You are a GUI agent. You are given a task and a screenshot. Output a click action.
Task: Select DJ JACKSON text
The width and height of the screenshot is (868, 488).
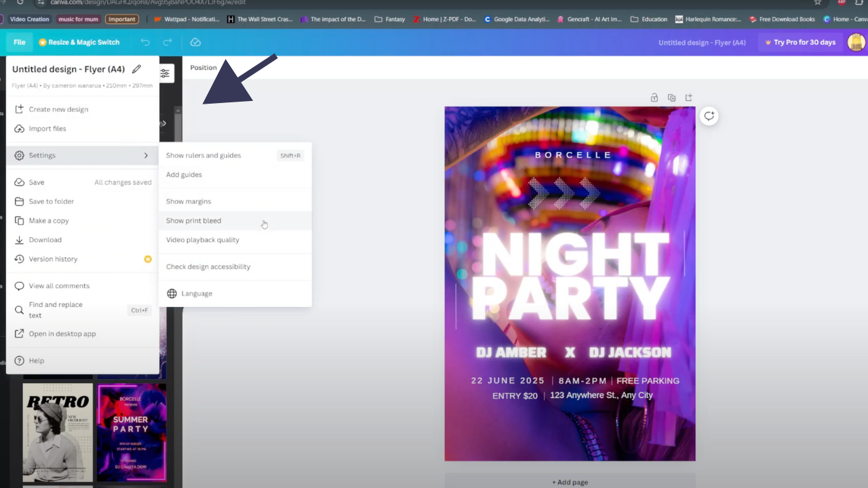[x=630, y=352]
